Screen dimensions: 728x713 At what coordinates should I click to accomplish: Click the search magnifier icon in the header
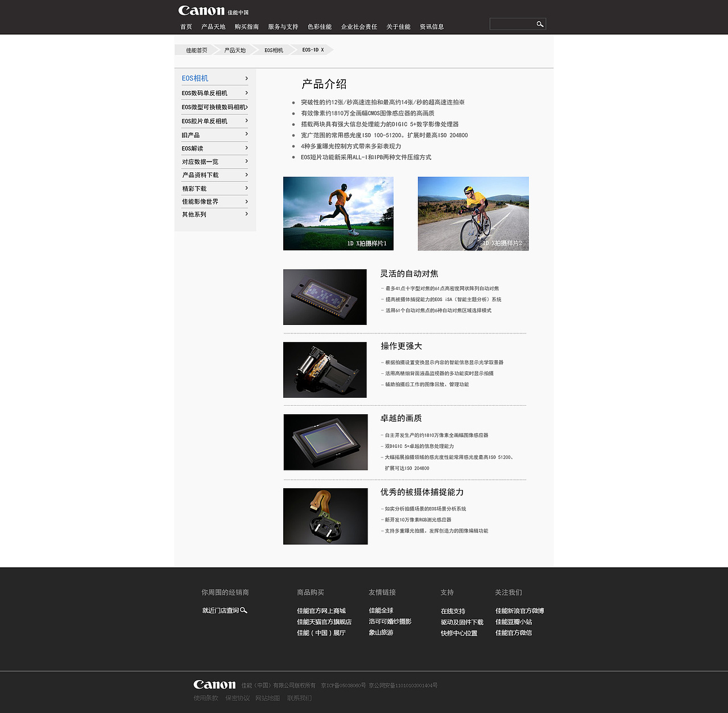540,24
